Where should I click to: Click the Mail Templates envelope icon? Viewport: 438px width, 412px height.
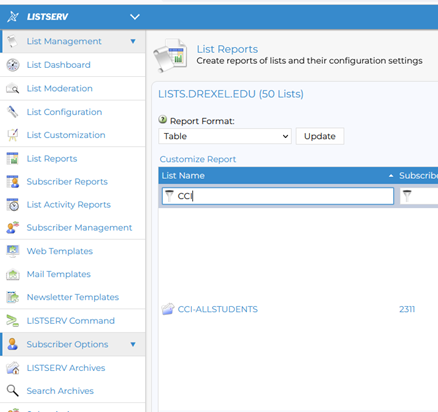pyautogui.click(x=13, y=274)
